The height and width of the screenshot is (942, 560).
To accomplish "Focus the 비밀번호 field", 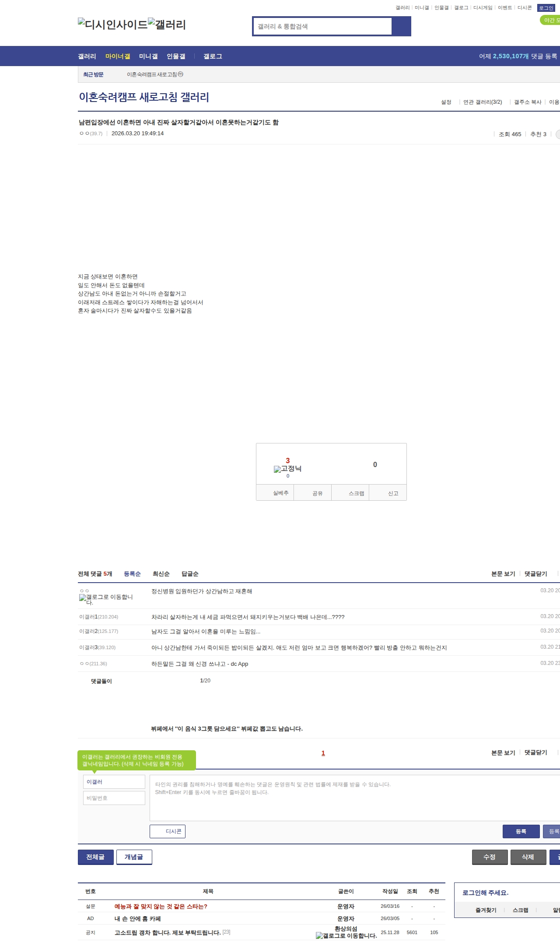I will click(x=114, y=798).
